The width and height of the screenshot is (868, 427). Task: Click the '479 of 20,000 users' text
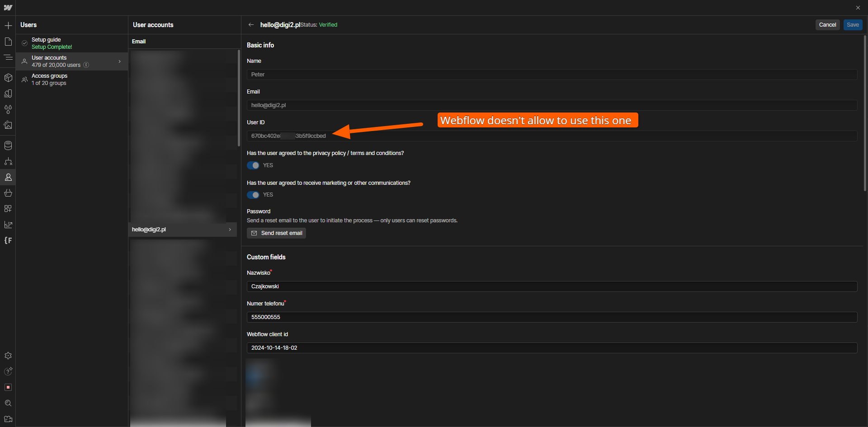coord(56,65)
